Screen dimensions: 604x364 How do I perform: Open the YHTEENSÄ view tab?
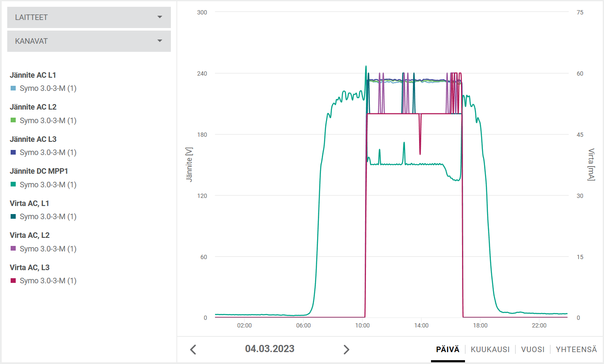tap(576, 350)
